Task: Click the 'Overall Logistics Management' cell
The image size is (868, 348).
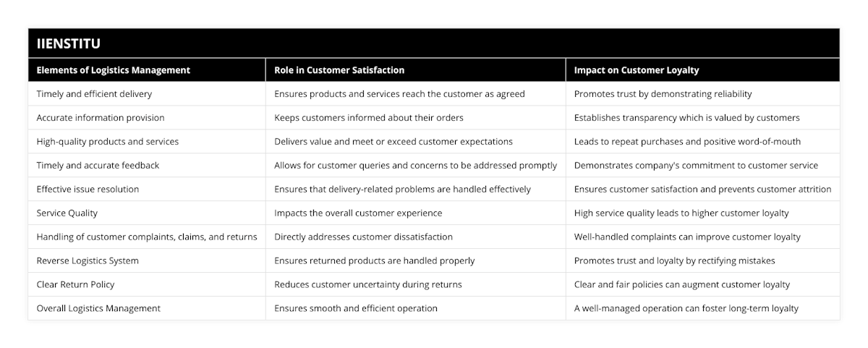Action: pos(98,308)
